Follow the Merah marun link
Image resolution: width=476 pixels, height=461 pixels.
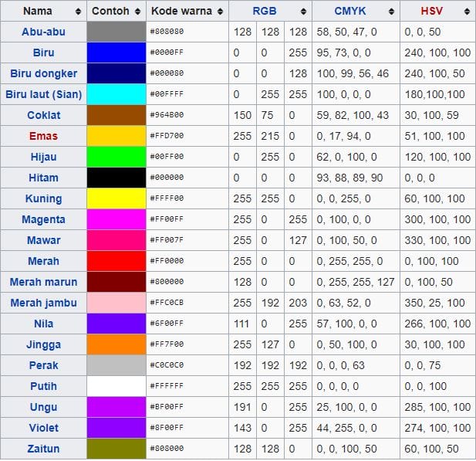pyautogui.click(x=43, y=282)
